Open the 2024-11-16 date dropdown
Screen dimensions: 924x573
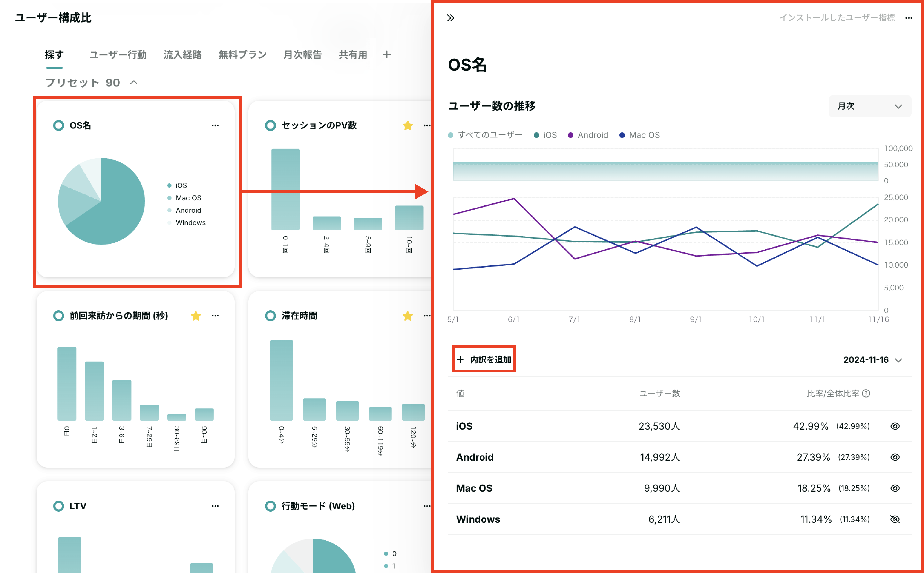point(872,360)
